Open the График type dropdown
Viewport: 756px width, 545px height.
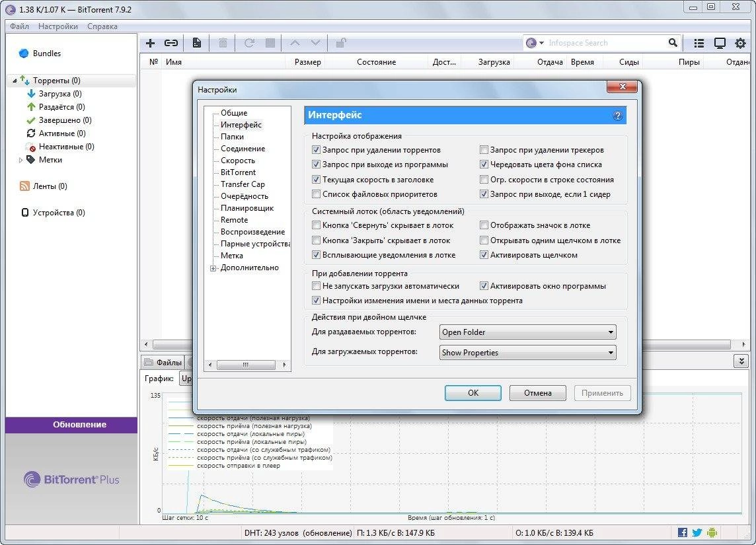click(186, 379)
